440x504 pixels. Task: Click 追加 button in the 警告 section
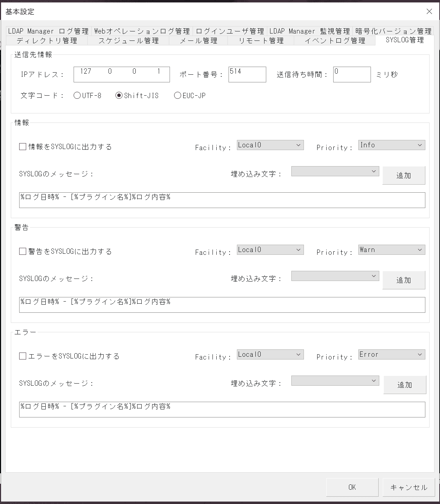[404, 280]
